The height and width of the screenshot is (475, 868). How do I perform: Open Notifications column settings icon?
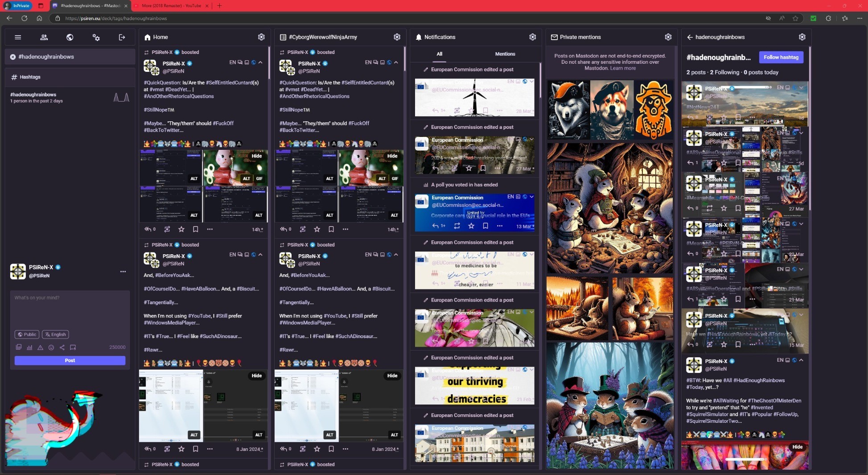click(532, 37)
